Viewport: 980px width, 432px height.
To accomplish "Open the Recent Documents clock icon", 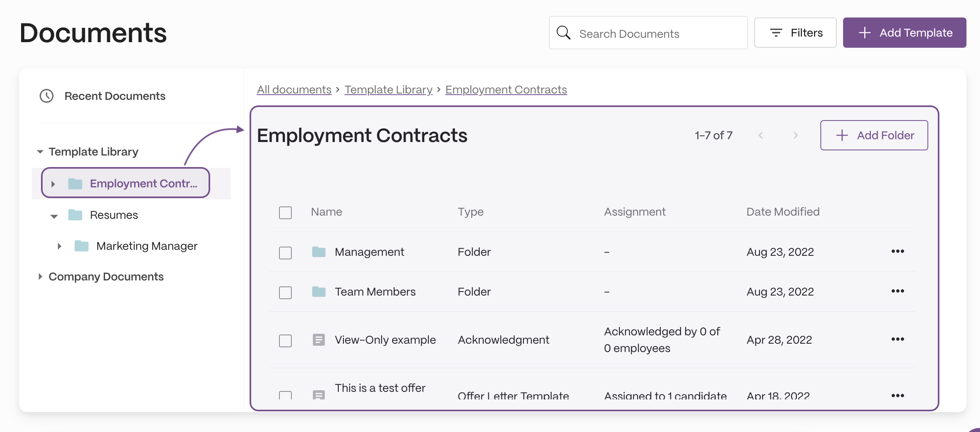I will click(x=47, y=96).
